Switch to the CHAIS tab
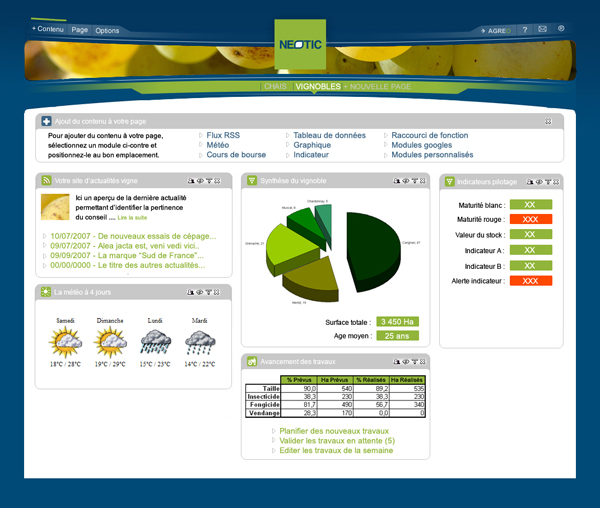 [275, 86]
